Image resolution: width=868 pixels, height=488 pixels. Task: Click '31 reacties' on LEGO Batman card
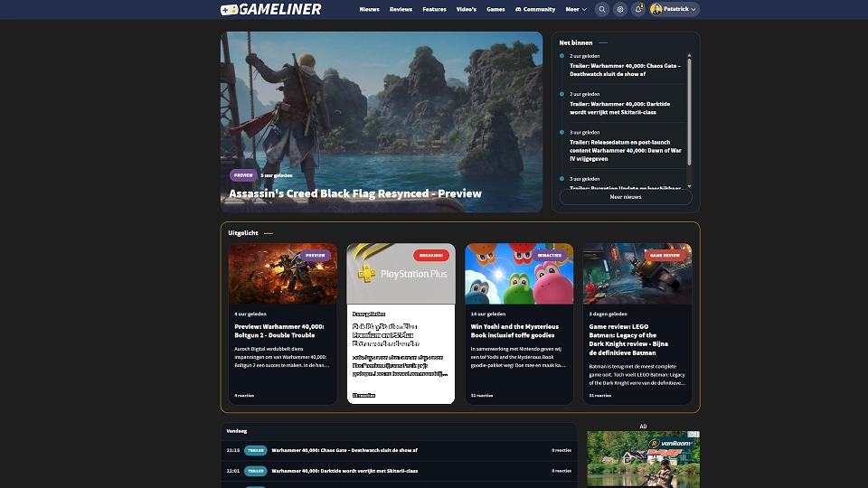pos(600,396)
